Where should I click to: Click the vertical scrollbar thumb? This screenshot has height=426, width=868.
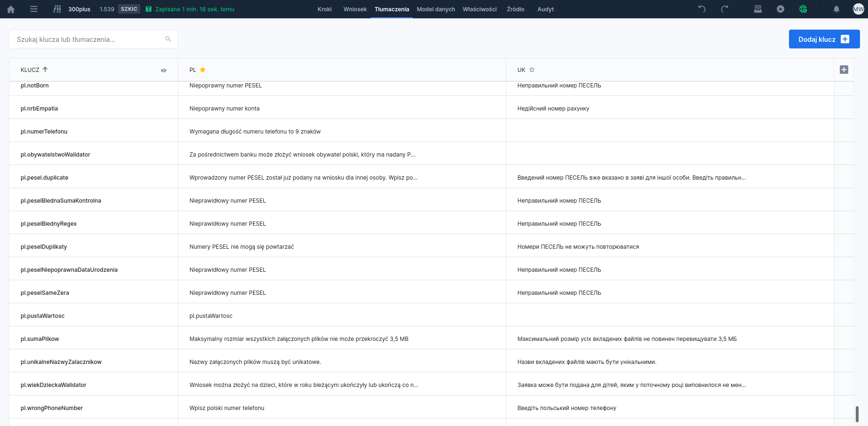[x=857, y=414]
